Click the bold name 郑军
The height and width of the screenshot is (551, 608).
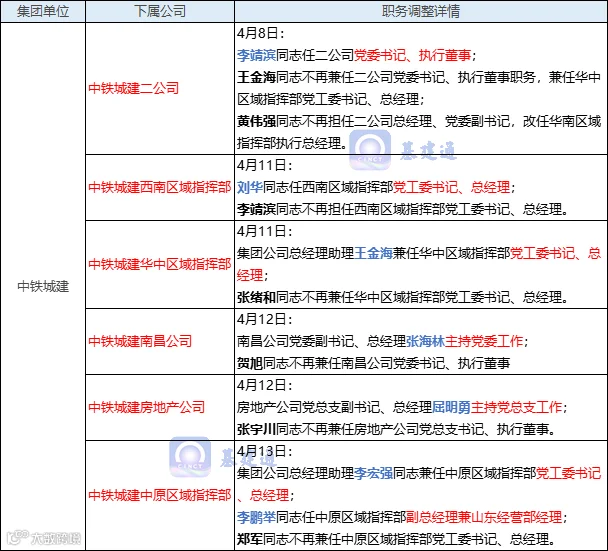coord(250,539)
